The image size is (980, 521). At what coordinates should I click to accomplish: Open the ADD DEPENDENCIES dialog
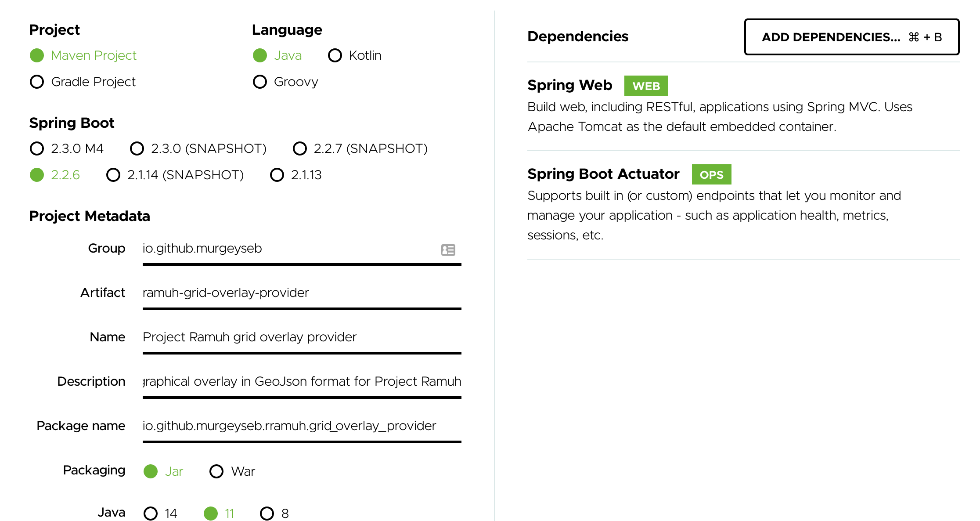pyautogui.click(x=851, y=37)
